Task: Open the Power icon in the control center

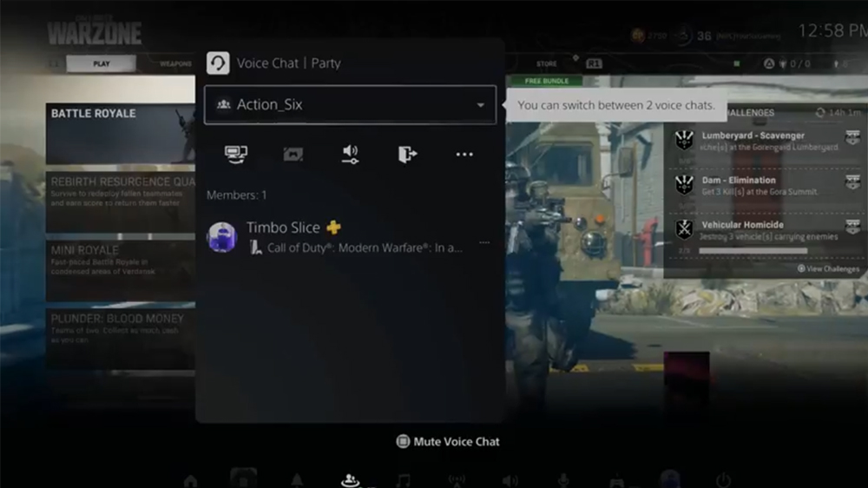Action: point(724,480)
